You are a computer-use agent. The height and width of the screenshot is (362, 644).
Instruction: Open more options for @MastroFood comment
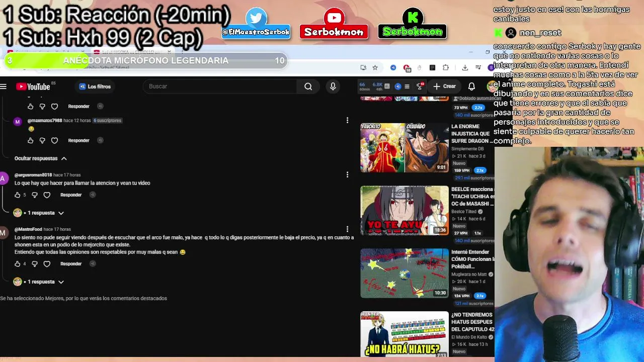pos(347,229)
